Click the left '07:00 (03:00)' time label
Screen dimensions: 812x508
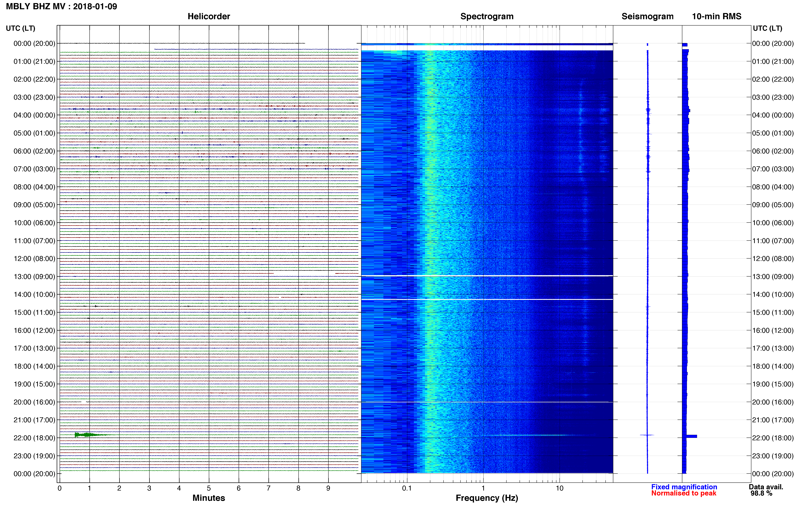tap(34, 169)
